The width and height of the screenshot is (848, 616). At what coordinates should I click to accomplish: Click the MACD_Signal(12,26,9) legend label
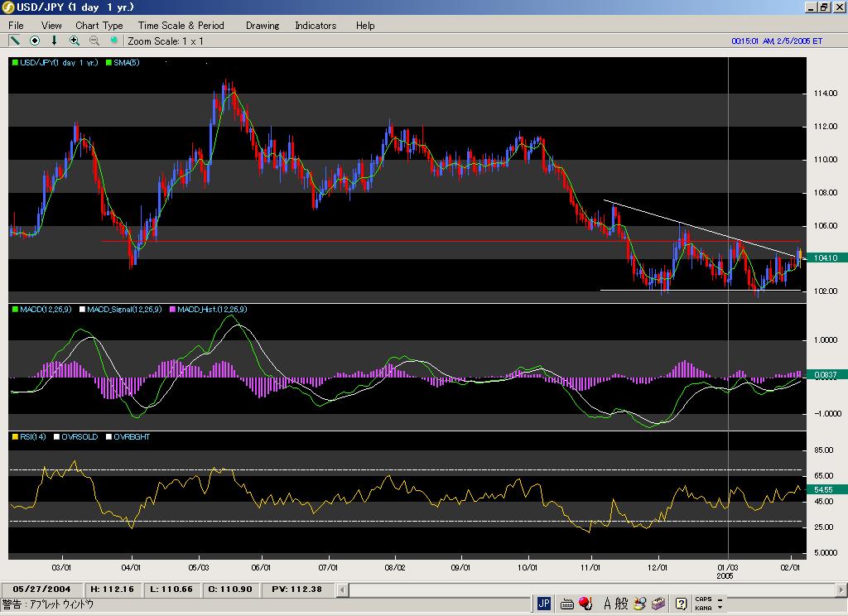click(124, 310)
